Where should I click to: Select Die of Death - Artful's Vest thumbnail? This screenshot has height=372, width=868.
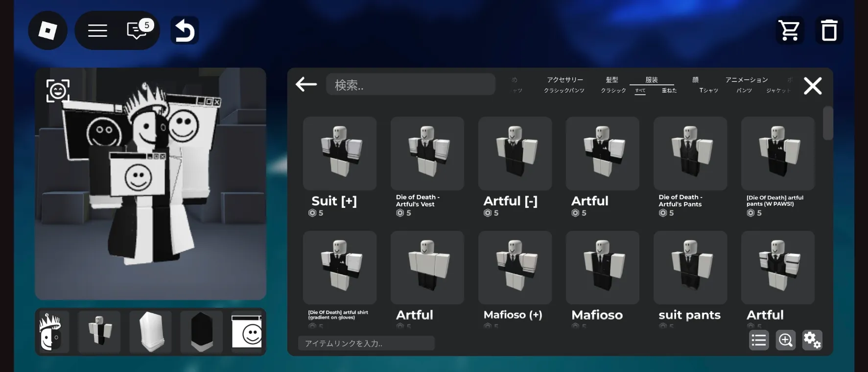[427, 153]
